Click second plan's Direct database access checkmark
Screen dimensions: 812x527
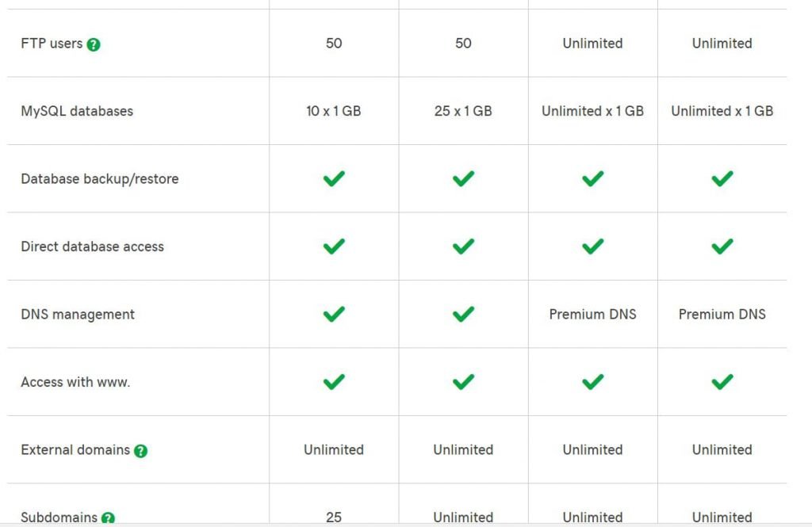[463, 246]
